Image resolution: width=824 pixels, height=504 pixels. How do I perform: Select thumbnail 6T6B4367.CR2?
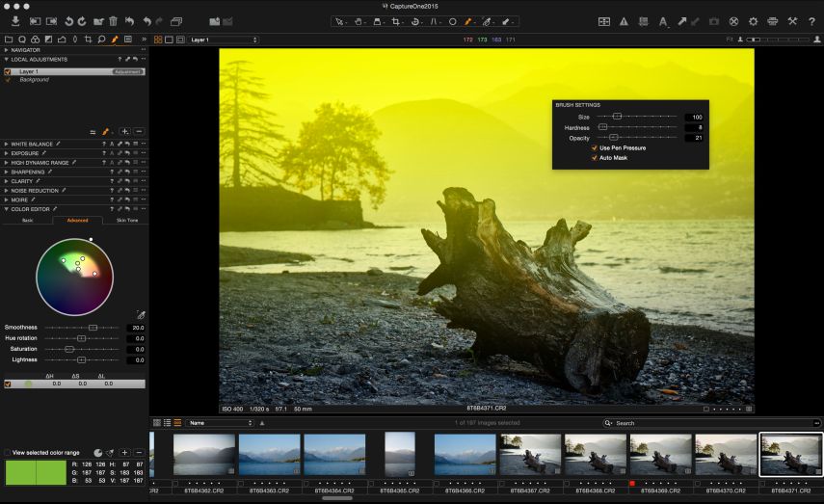click(530, 454)
